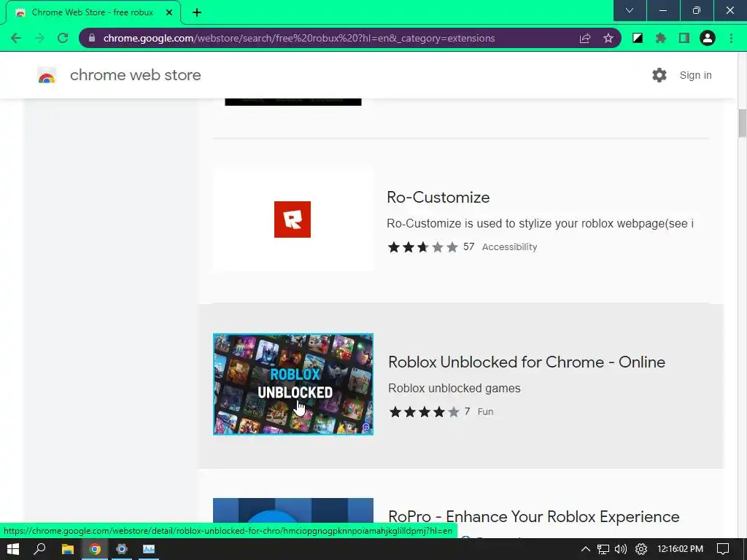747x560 pixels.
Task: Click the chrome web store rainbow logo
Action: click(47, 75)
